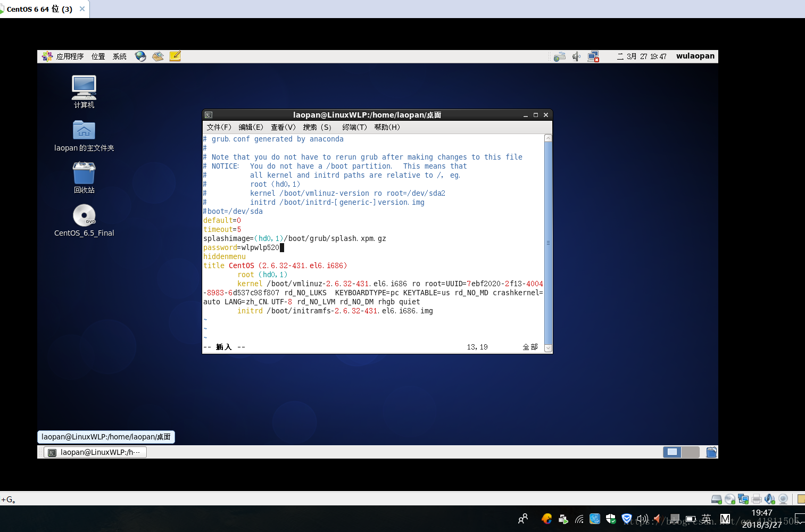Click terminal scrollbar up arrow
Viewport: 805px width, 532px height.
(x=548, y=138)
